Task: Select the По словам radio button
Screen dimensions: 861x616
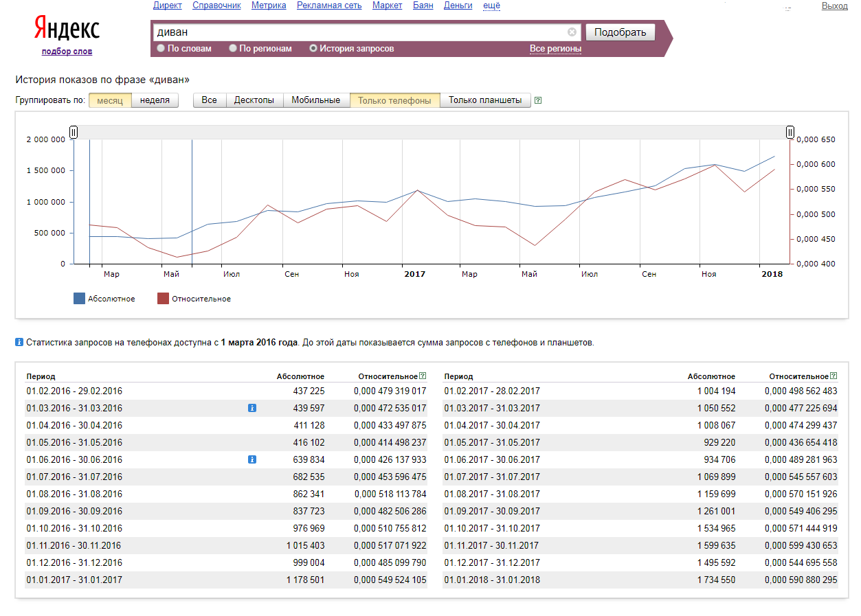Action: pos(161,49)
